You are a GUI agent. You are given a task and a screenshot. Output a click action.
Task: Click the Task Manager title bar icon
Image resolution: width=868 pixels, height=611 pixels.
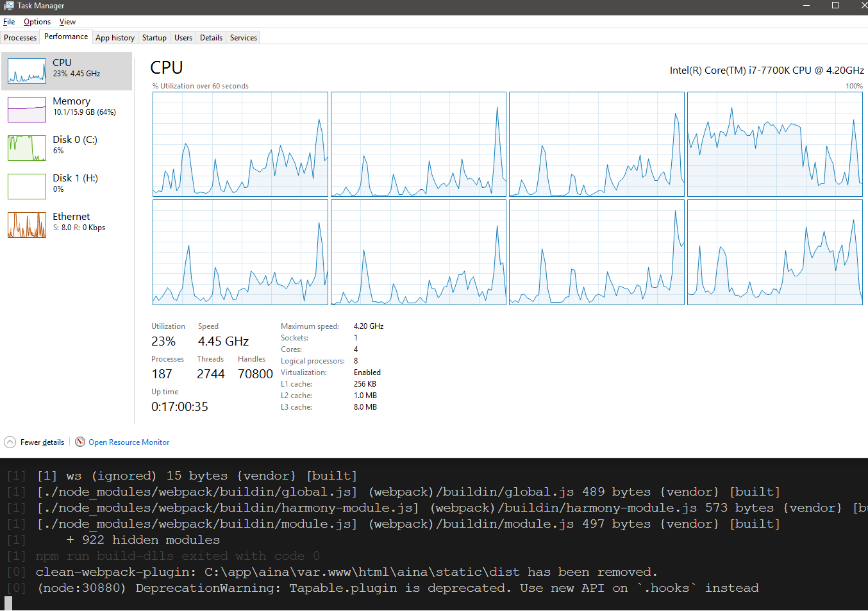(x=8, y=6)
